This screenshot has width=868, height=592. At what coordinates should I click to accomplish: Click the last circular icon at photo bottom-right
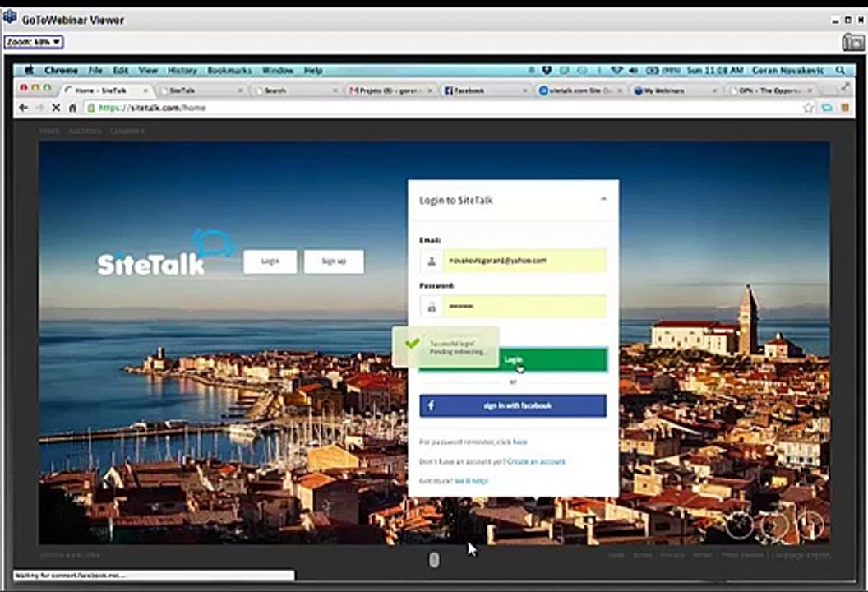tap(810, 525)
